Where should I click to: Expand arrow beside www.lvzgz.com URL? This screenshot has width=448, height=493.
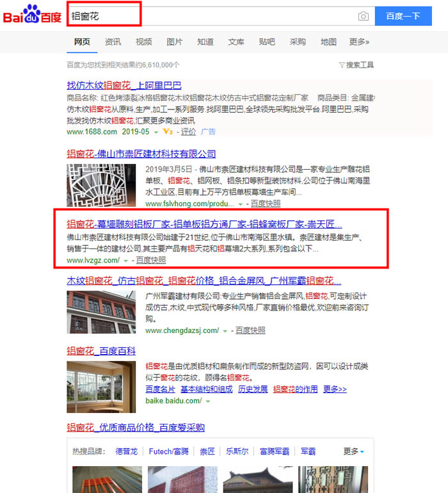[126, 261]
